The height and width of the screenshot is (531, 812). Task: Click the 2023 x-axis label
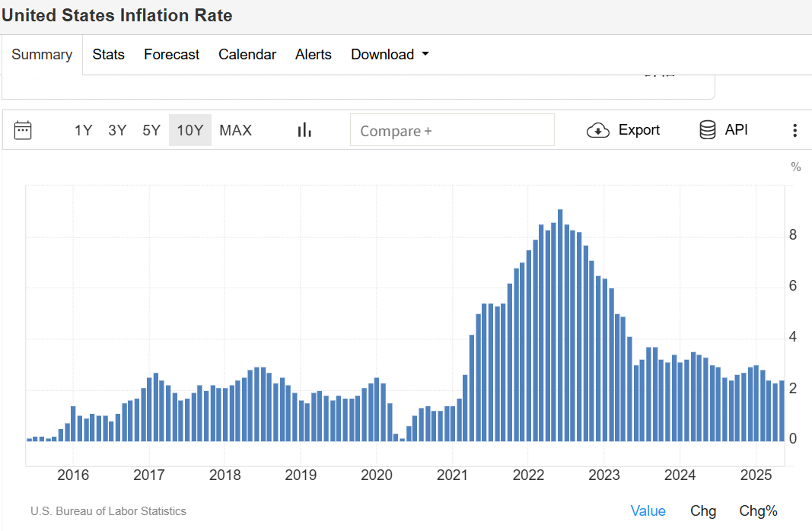click(603, 475)
